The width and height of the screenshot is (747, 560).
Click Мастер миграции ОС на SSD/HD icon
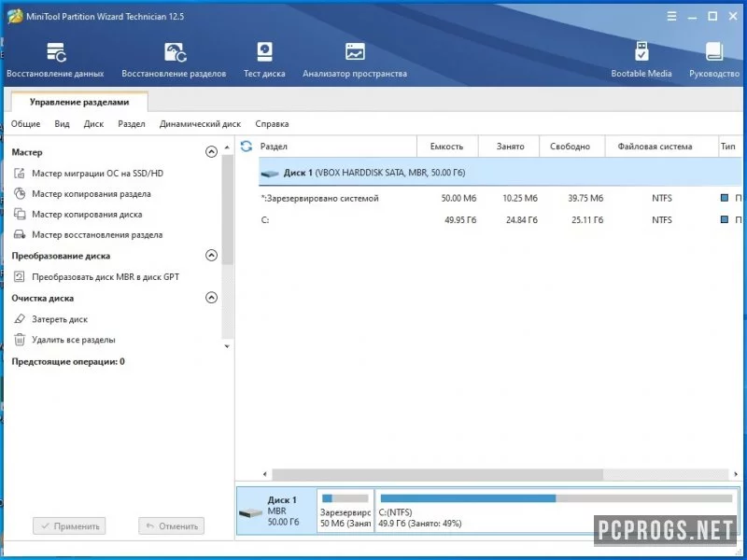tap(19, 174)
